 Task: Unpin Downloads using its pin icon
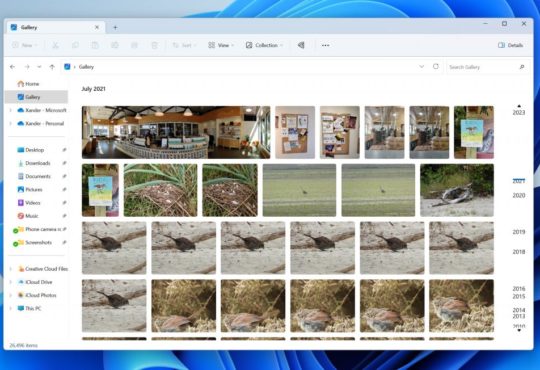[x=64, y=163]
